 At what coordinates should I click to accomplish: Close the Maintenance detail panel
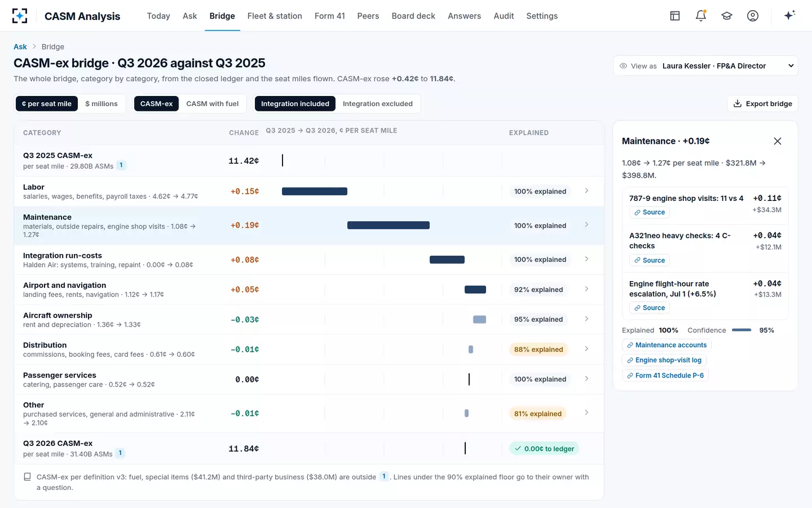pos(778,141)
